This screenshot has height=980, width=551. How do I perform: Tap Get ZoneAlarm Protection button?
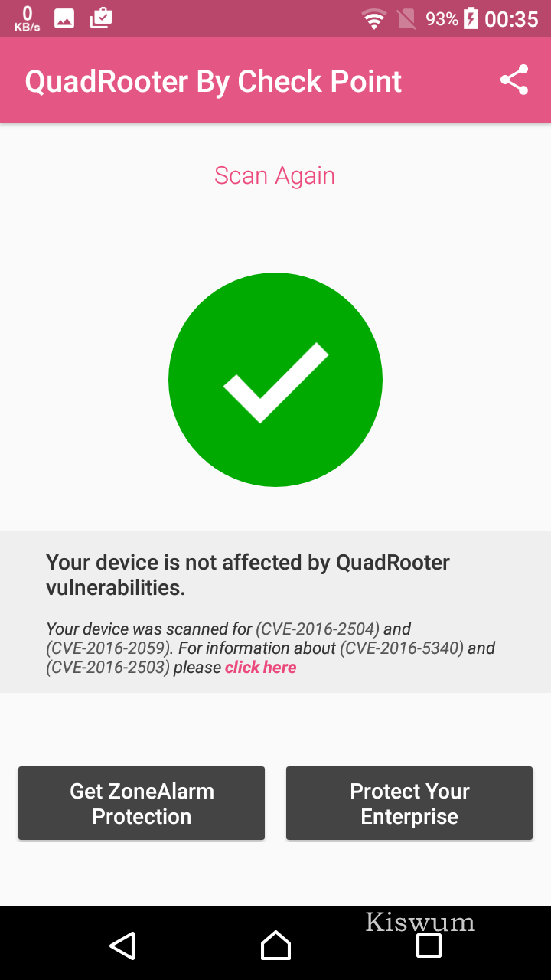(142, 803)
